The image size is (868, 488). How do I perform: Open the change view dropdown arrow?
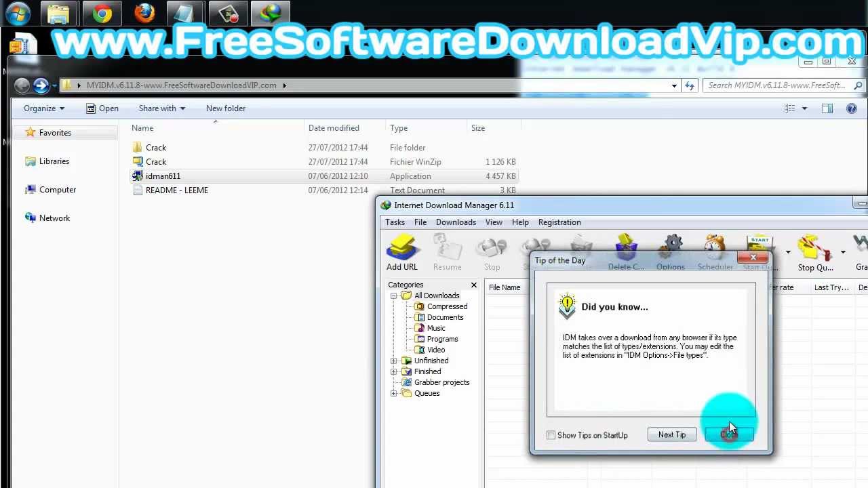804,108
